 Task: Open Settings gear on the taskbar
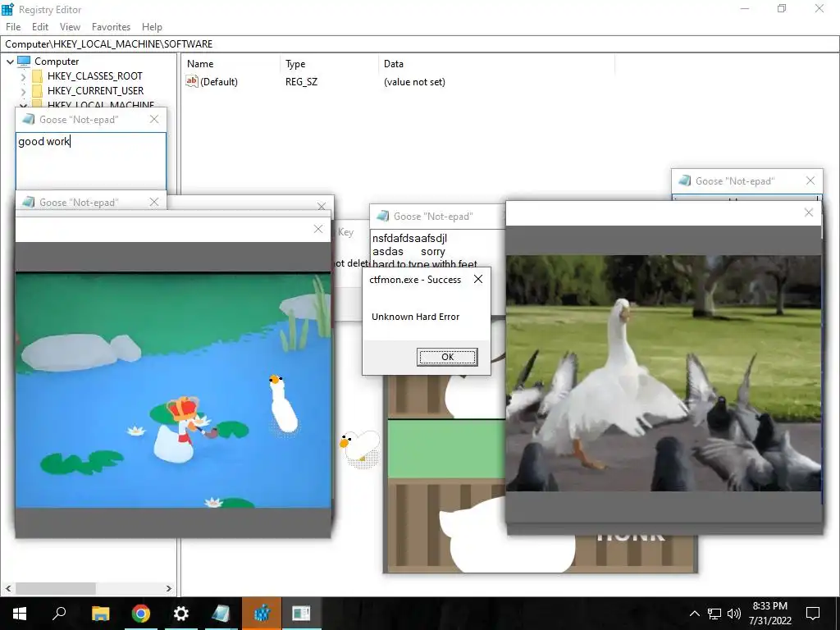(x=181, y=614)
